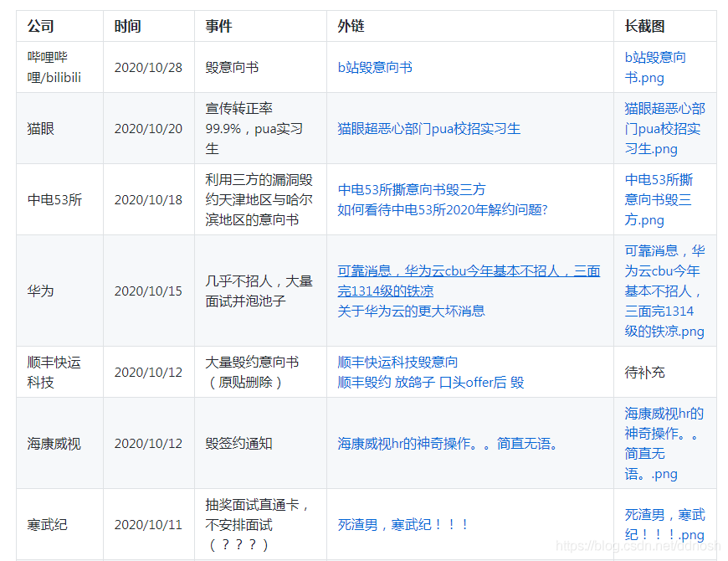Select the date 2020/10/15

148,291
